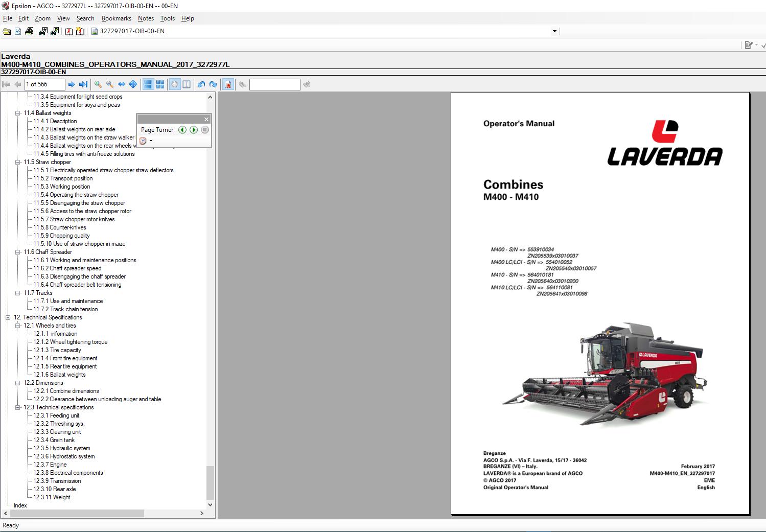Viewport: 766px width, 532px height.
Task: Go to previous page arrow
Action: [18, 84]
